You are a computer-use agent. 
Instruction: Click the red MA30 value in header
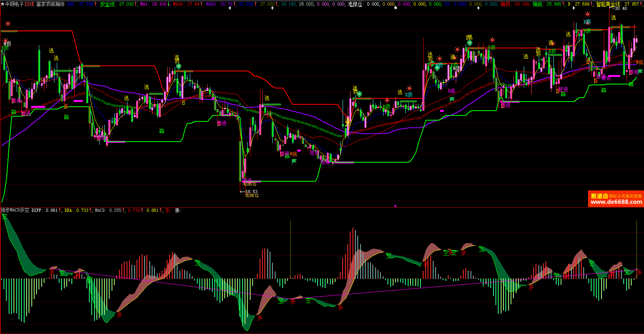(195, 4)
